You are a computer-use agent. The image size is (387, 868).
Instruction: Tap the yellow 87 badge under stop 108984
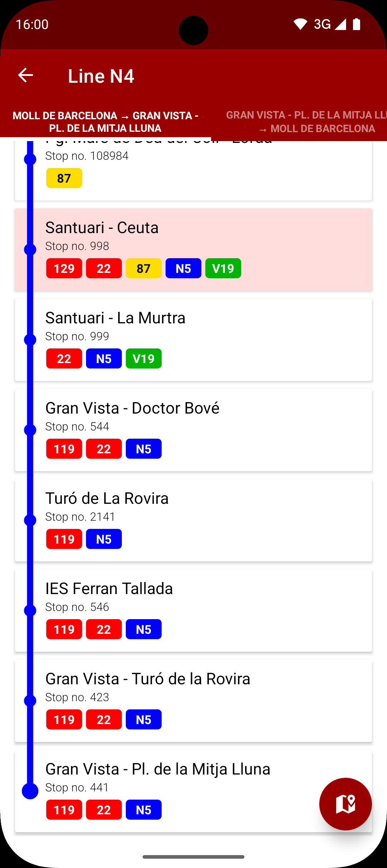(x=64, y=178)
